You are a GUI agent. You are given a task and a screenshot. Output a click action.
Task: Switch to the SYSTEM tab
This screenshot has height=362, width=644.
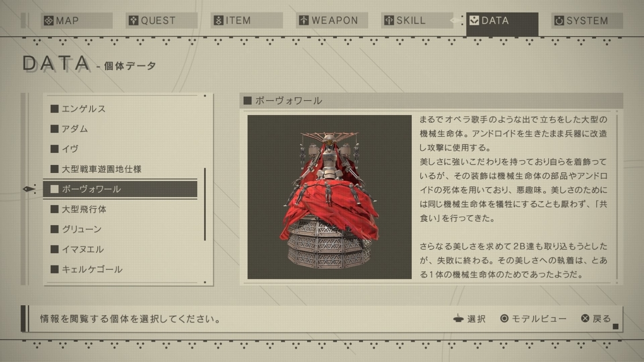click(x=587, y=21)
